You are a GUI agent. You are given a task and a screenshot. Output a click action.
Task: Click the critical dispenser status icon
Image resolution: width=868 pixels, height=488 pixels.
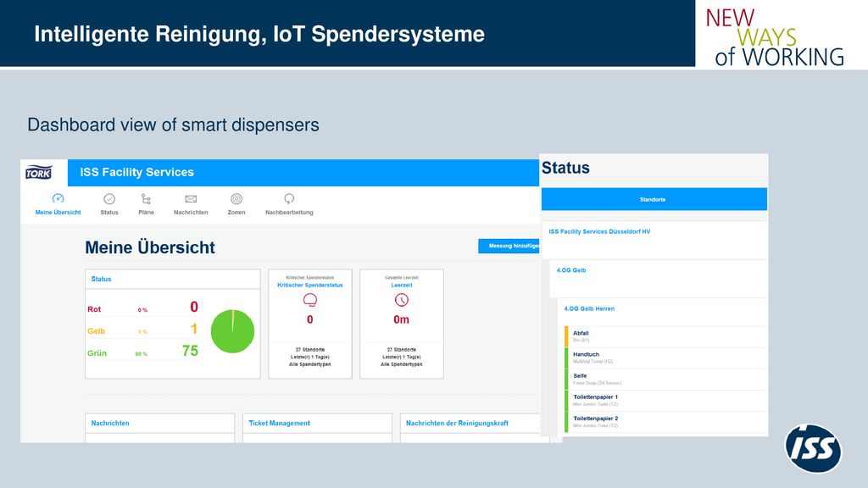click(x=310, y=300)
